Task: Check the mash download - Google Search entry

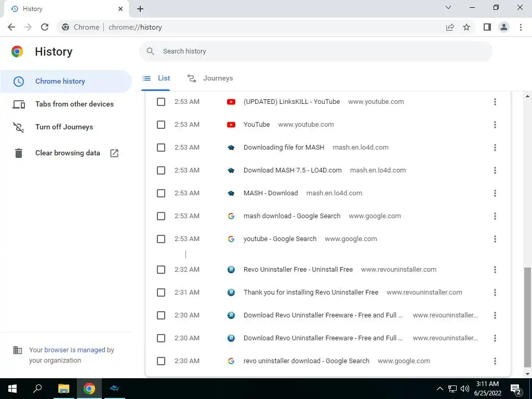Action: (x=161, y=216)
